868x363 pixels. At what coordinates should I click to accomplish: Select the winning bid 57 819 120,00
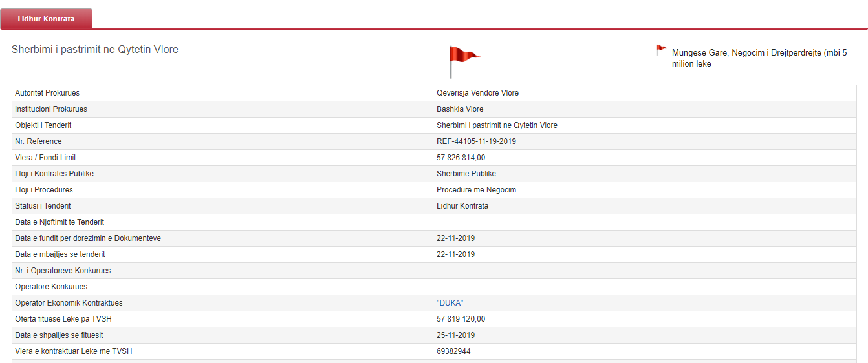click(461, 319)
